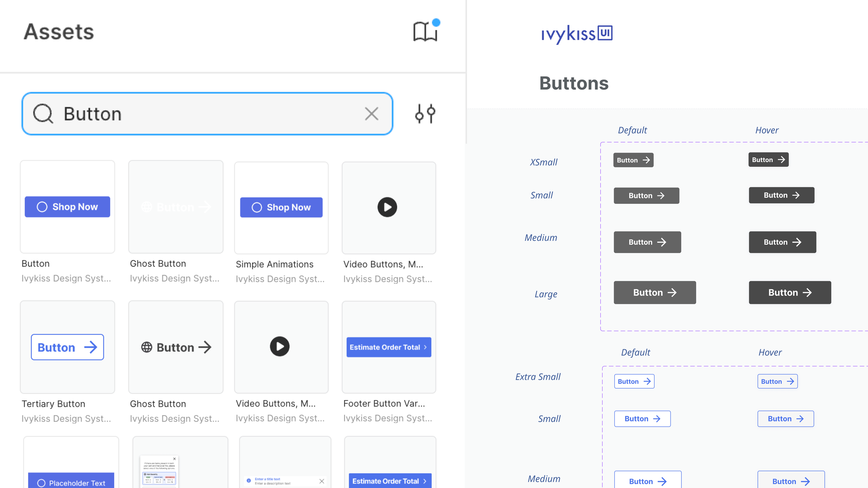Click the XSmall Hover dark button
The image size is (868, 488).
(769, 160)
